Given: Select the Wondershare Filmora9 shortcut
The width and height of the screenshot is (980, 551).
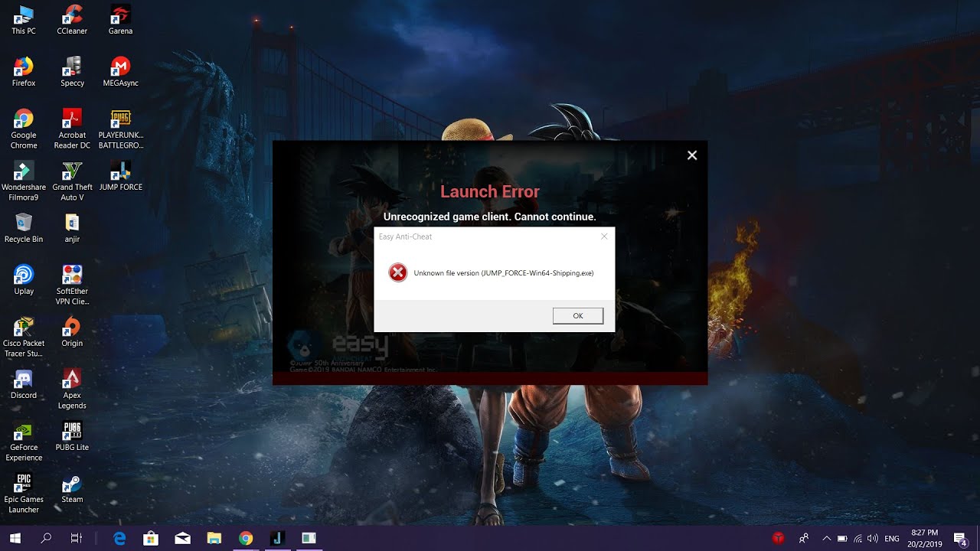Looking at the screenshot, I should [x=24, y=181].
